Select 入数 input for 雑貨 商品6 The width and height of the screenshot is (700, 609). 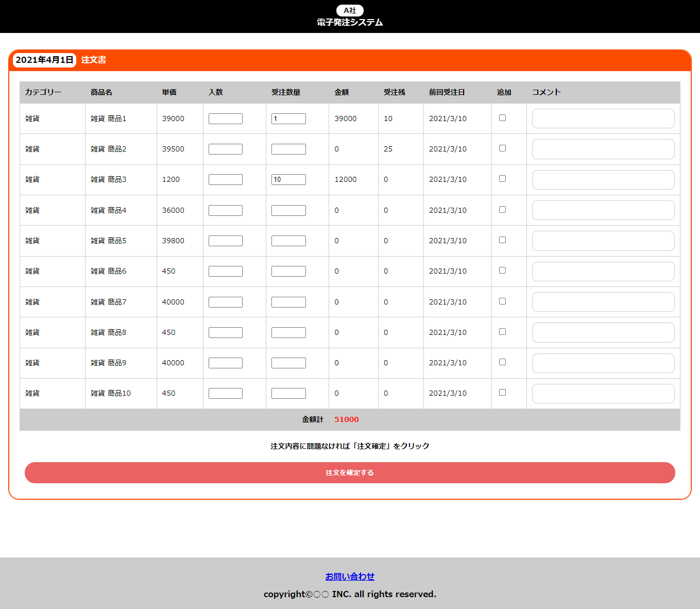pos(226,271)
